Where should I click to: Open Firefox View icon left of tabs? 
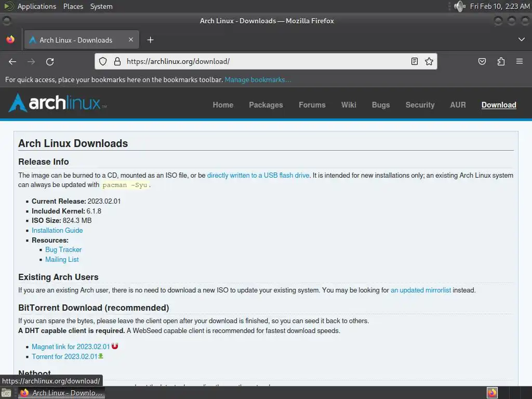(x=10, y=39)
